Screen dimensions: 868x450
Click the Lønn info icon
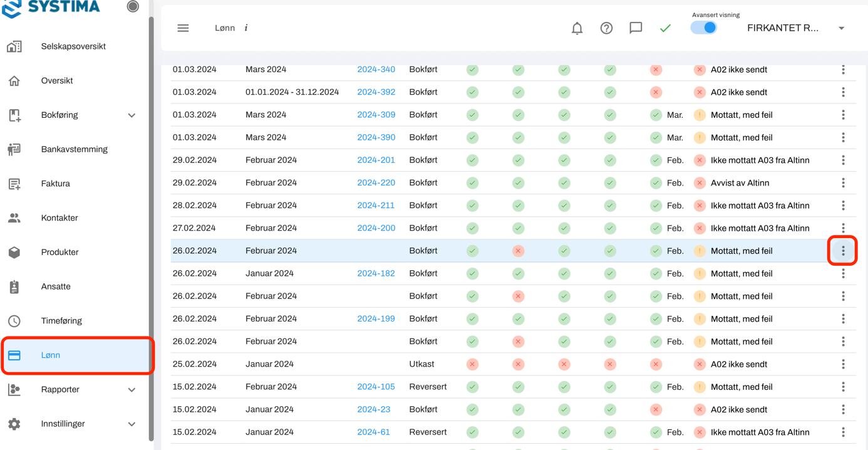[246, 28]
